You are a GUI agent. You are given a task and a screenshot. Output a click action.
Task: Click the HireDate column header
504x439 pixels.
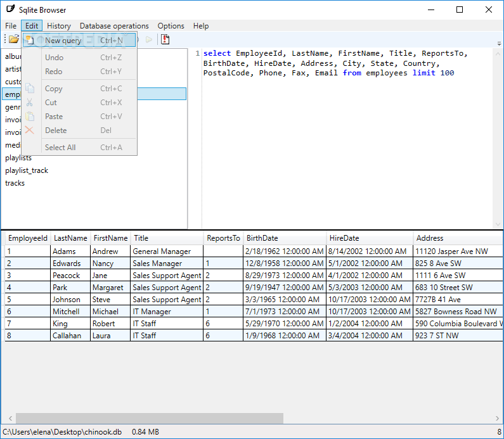[x=370, y=238]
